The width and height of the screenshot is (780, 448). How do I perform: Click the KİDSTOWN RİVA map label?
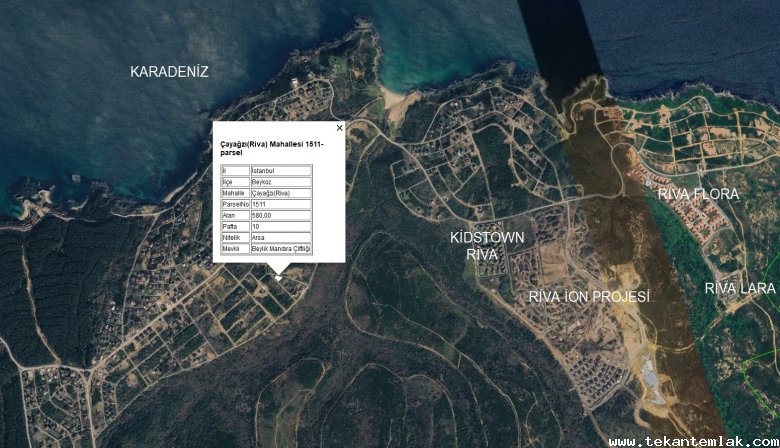point(487,246)
